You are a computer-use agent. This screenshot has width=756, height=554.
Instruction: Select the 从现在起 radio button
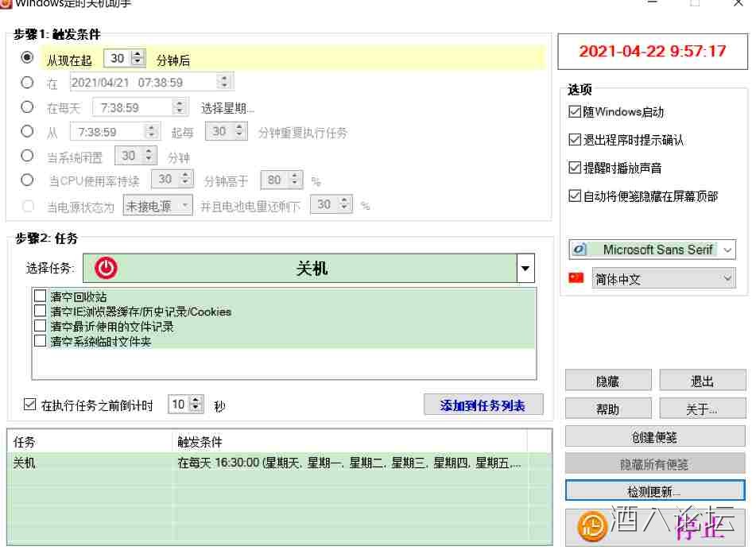click(x=28, y=58)
